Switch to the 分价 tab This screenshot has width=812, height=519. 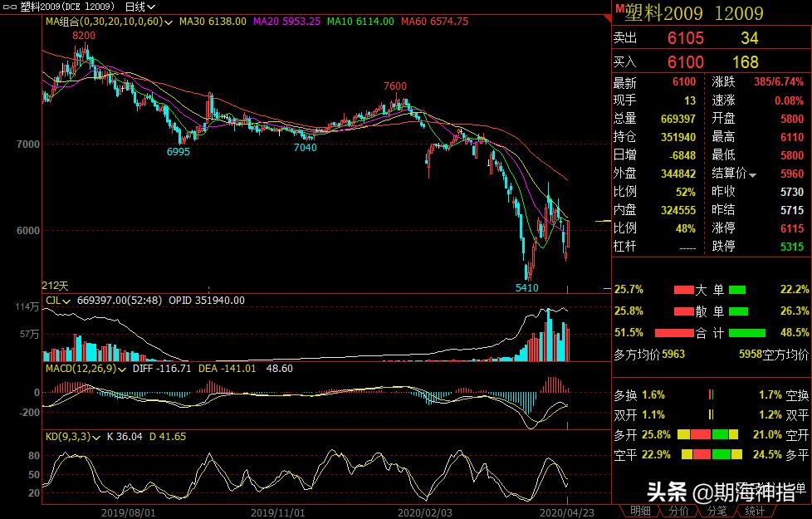[677, 511]
